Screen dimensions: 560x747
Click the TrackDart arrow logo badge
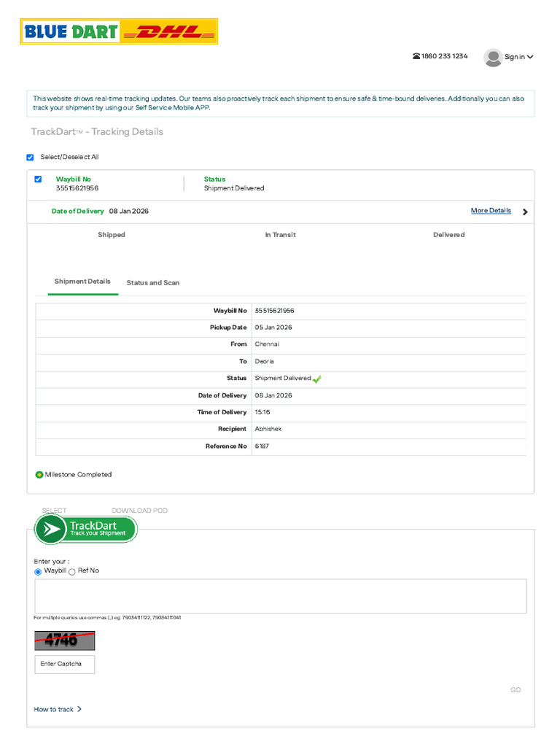coord(86,529)
